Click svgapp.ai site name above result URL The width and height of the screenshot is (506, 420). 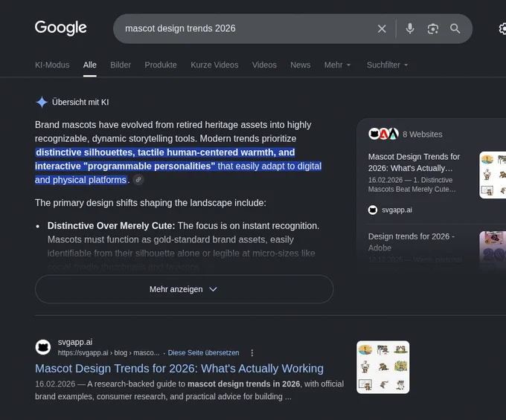tap(75, 342)
